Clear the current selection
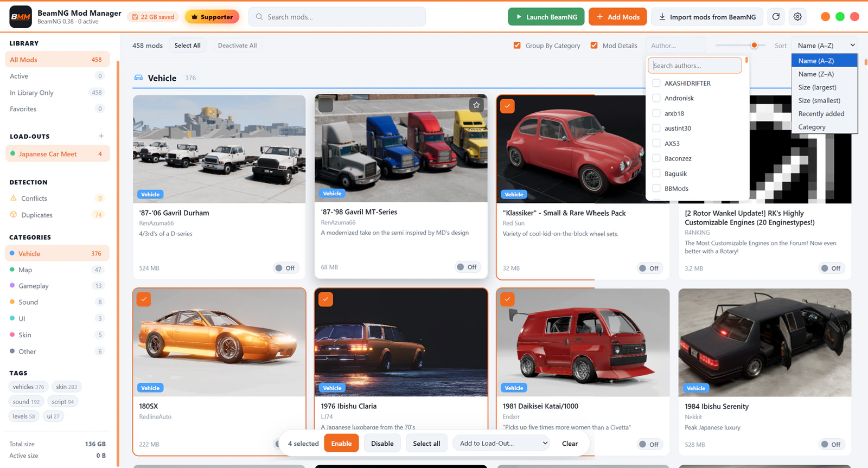 coord(570,444)
